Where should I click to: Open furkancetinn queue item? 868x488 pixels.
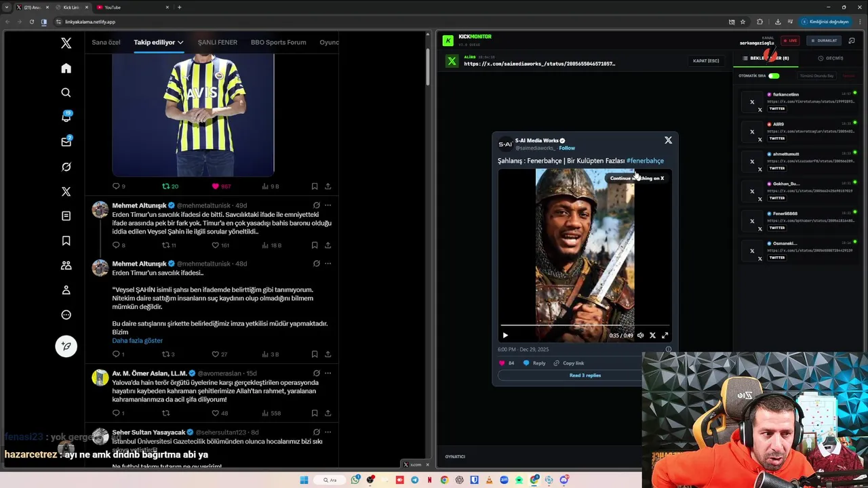click(x=799, y=102)
